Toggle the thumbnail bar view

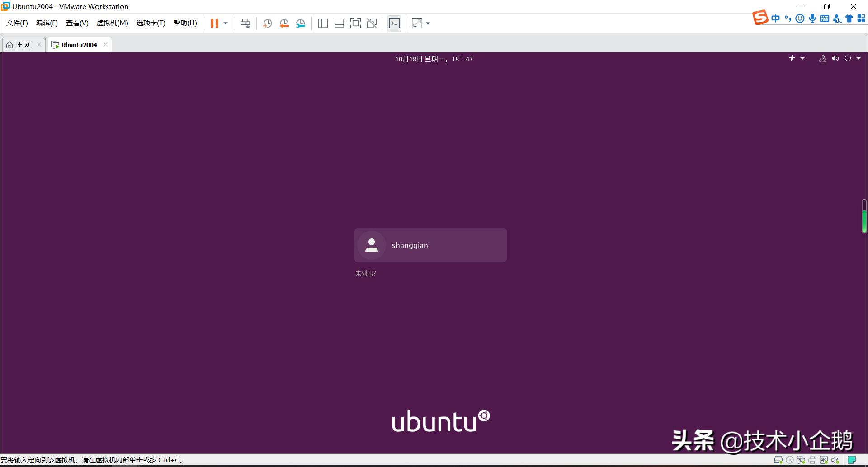(x=339, y=23)
